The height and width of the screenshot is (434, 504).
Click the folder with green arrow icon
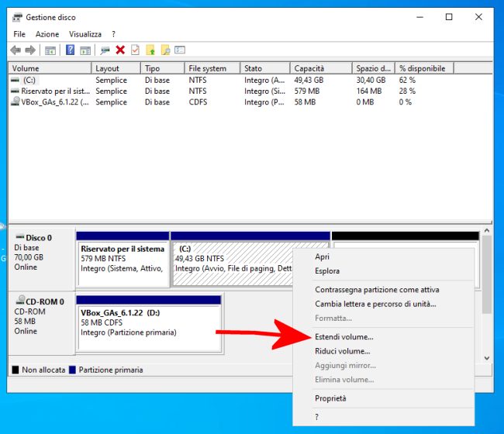[x=151, y=50]
